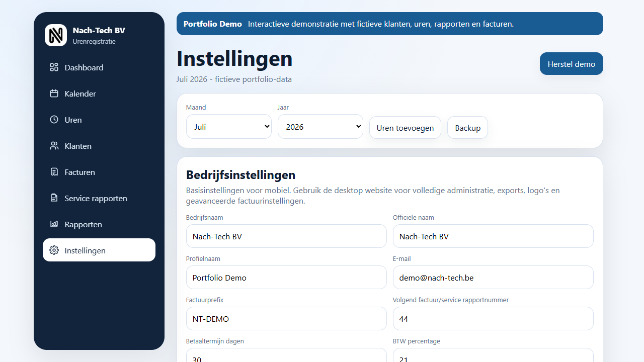644x362 pixels.
Task: Focus the Factuurprefix field NT-DEMO
Action: tap(286, 319)
